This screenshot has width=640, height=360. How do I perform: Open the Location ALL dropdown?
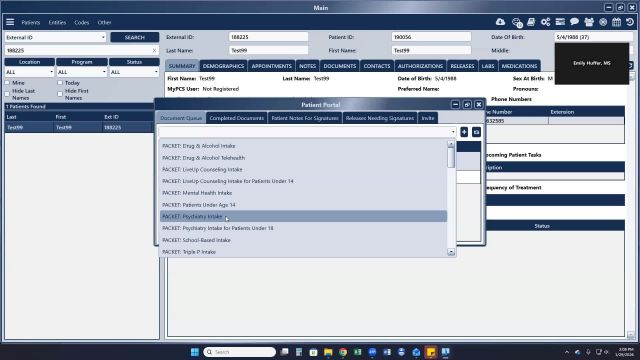(x=29, y=72)
